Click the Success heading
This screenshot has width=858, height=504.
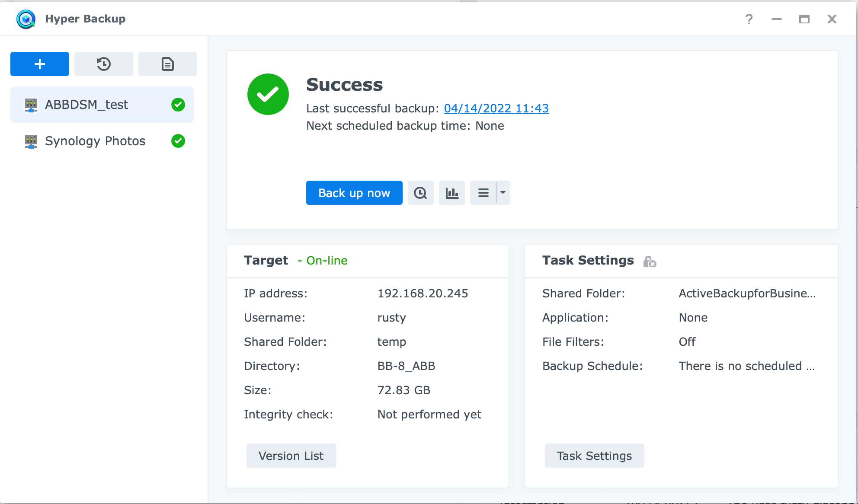point(345,85)
